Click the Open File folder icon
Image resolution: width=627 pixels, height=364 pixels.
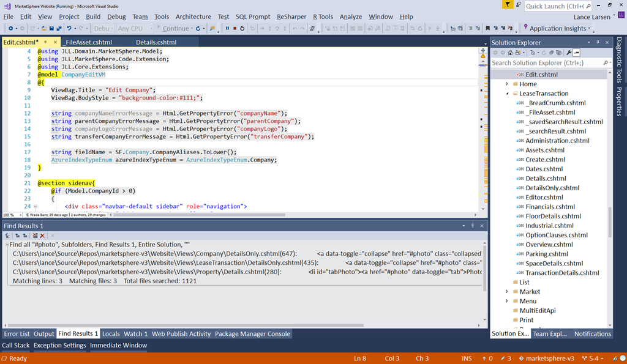pos(44,28)
